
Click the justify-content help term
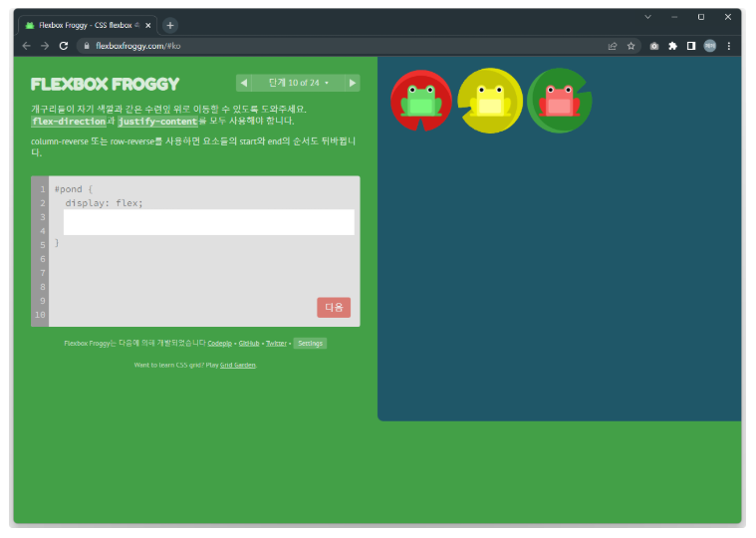158,122
